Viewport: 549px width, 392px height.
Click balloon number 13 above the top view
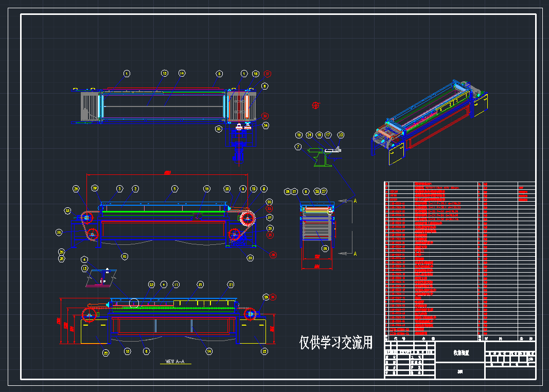pos(164,73)
